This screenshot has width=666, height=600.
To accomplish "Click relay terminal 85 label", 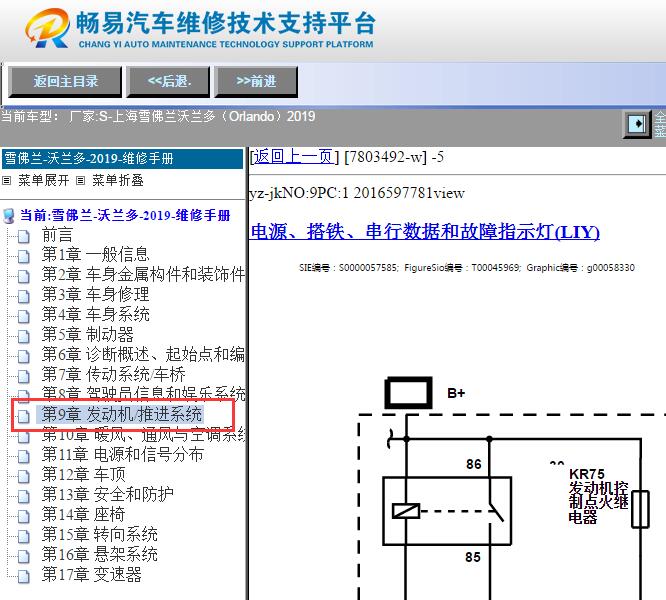I will tap(473, 557).
